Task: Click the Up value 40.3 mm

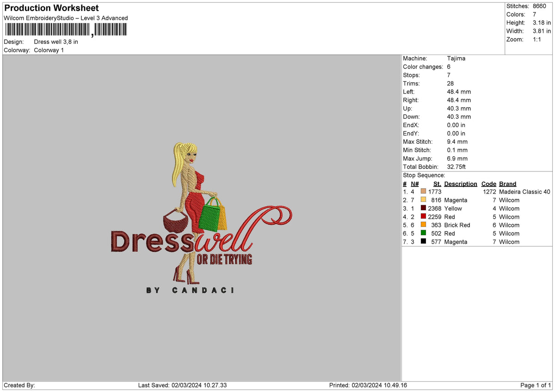Action: click(459, 108)
